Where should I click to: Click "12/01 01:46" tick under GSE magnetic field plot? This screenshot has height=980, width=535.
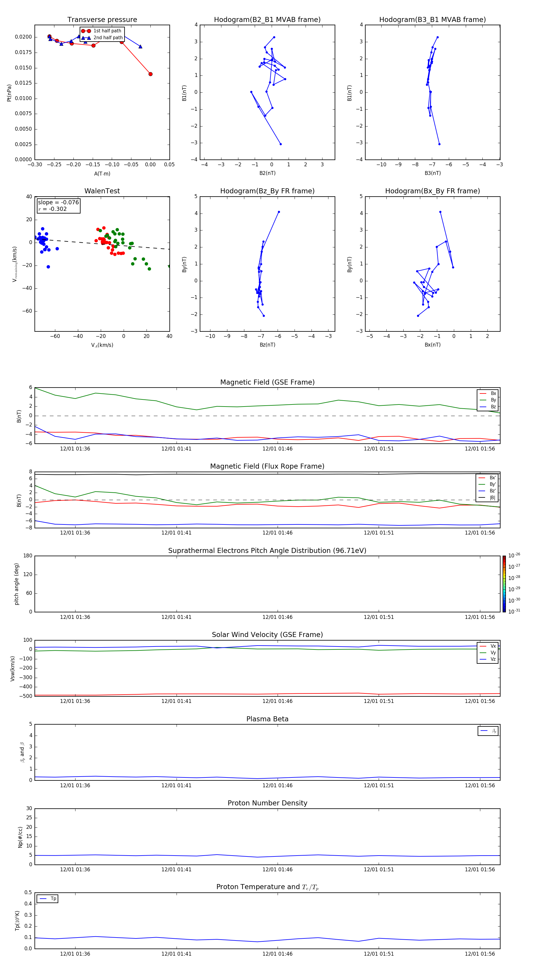tap(278, 449)
